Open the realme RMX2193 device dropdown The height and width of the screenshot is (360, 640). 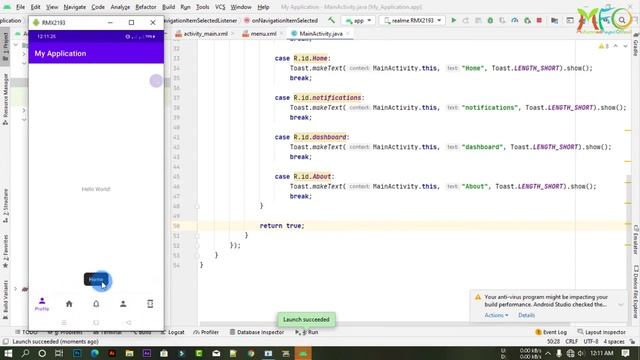[x=412, y=20]
